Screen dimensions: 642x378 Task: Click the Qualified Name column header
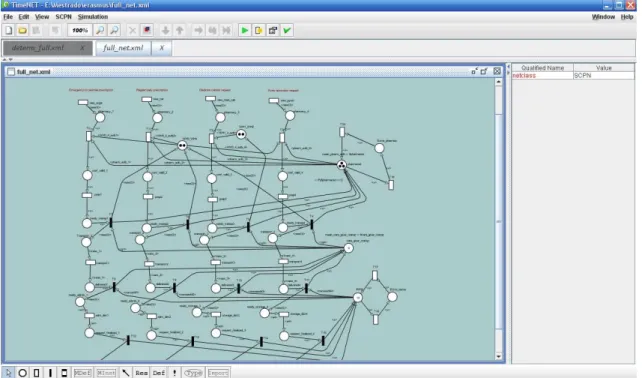(543, 68)
